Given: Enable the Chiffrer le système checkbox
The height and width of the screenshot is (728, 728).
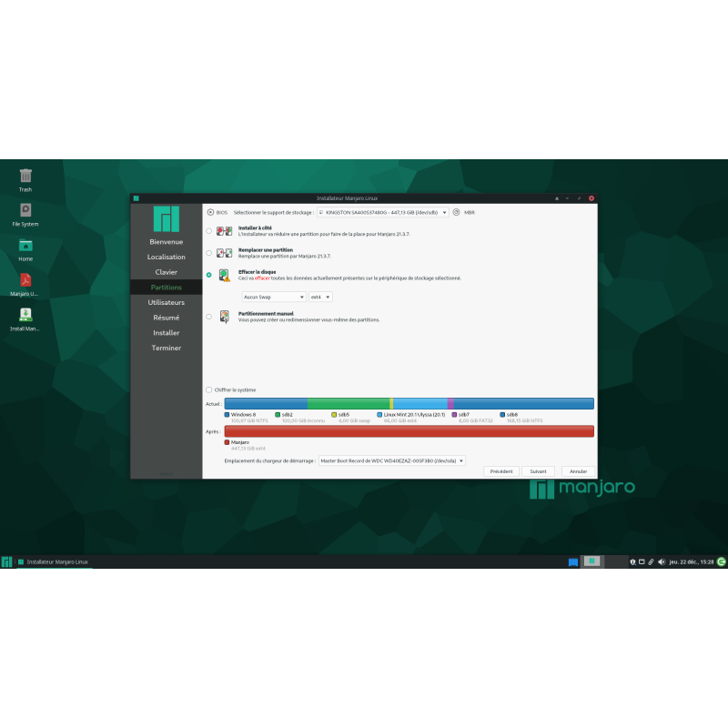Looking at the screenshot, I should click(x=208, y=388).
